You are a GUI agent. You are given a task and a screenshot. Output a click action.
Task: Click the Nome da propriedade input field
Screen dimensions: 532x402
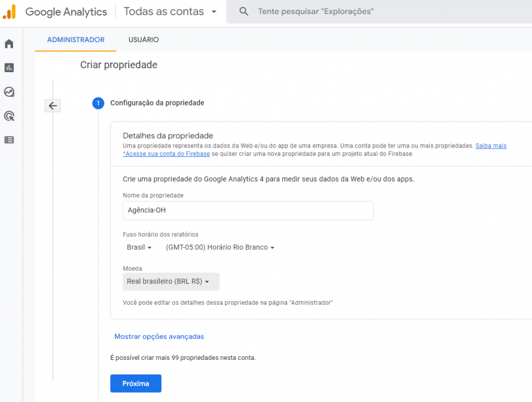(x=248, y=210)
